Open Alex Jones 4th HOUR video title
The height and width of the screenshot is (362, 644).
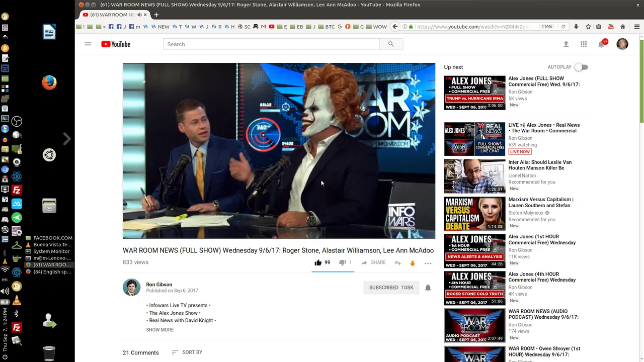click(542, 277)
